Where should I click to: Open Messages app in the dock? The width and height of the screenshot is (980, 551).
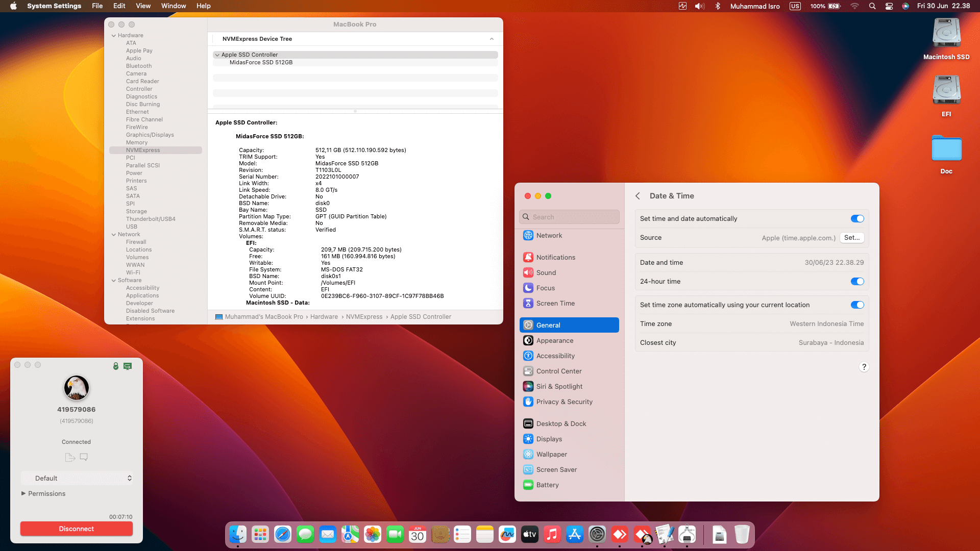point(305,534)
